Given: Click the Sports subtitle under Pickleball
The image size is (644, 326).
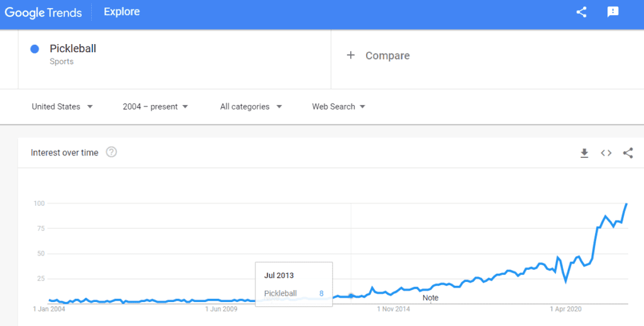Looking at the screenshot, I should tap(62, 62).
